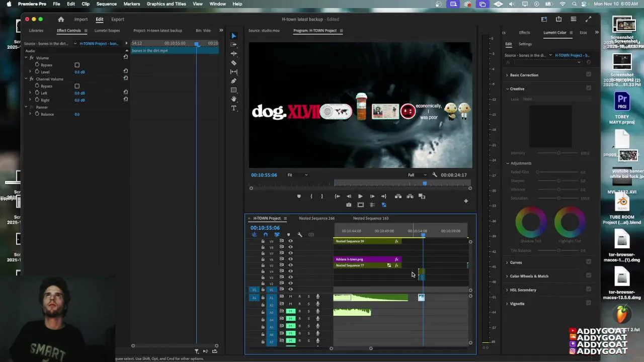Image resolution: width=644 pixels, height=362 pixels.
Task: Expand Basic Correction section
Action: tap(507, 75)
